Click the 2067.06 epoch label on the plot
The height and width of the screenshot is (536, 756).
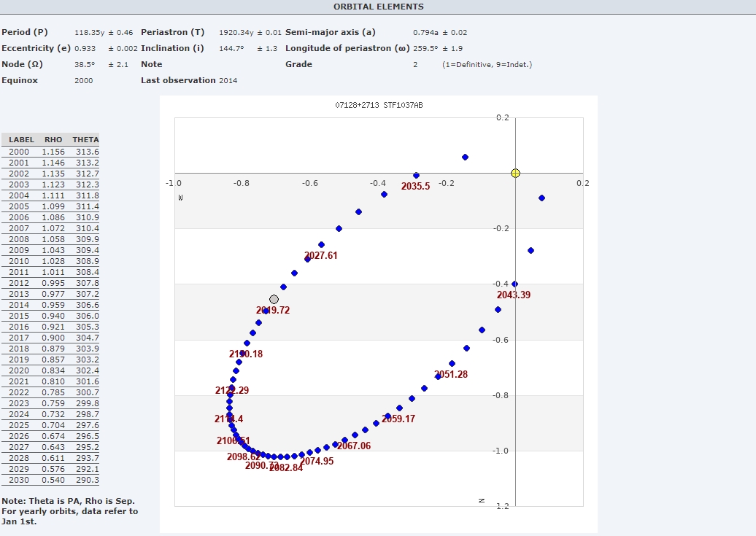click(x=353, y=446)
